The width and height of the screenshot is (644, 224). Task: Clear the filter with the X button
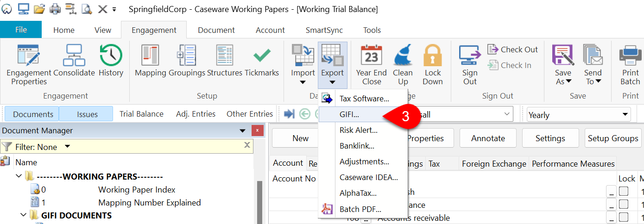247,145
